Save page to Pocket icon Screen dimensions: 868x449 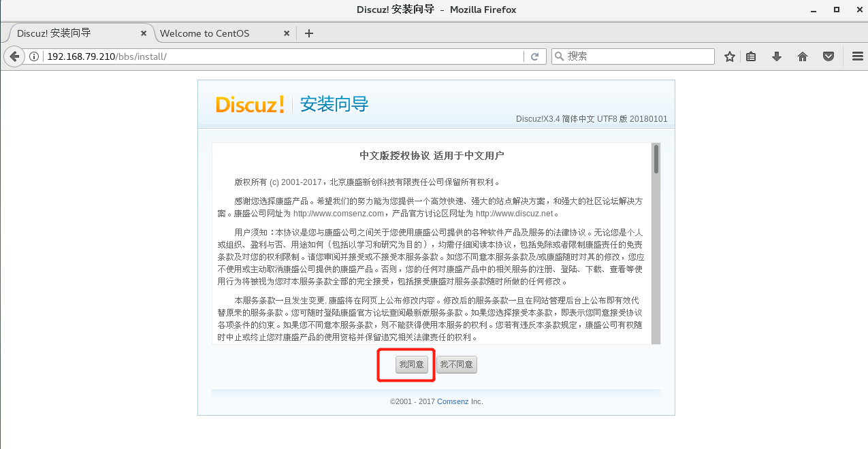[x=829, y=56]
